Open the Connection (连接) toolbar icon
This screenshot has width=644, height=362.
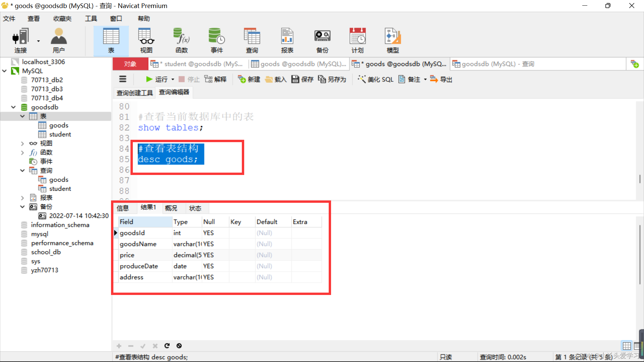click(x=20, y=40)
